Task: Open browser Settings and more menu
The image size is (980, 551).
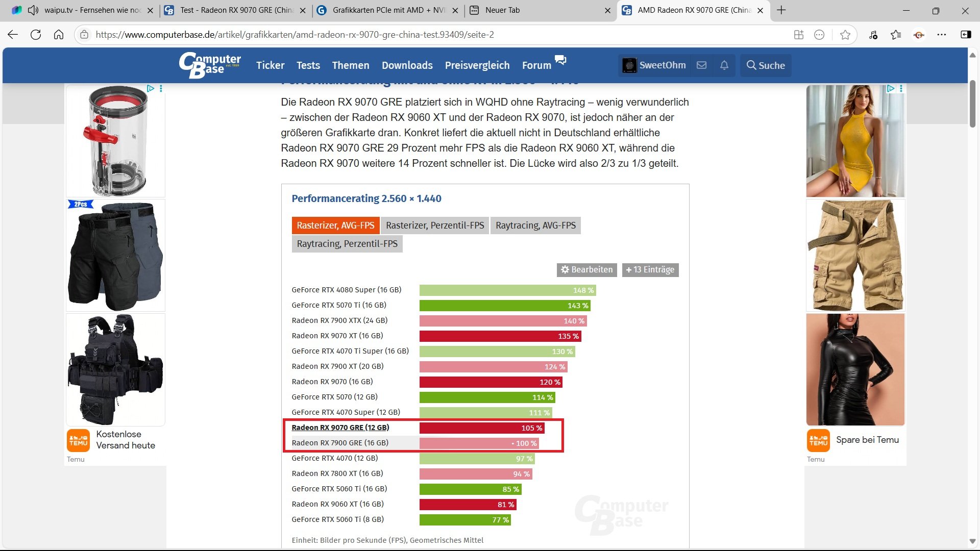Action: tap(942, 35)
